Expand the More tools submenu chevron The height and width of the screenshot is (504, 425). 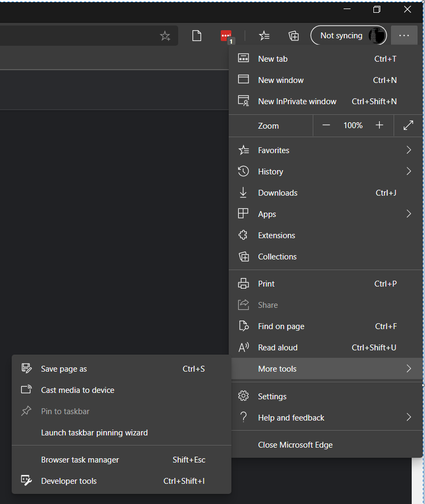click(x=409, y=368)
